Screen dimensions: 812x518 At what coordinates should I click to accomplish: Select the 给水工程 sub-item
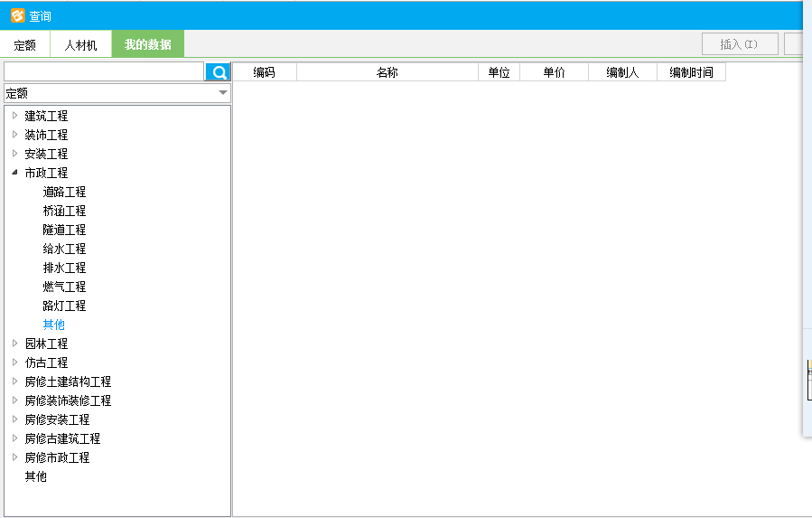[64, 249]
